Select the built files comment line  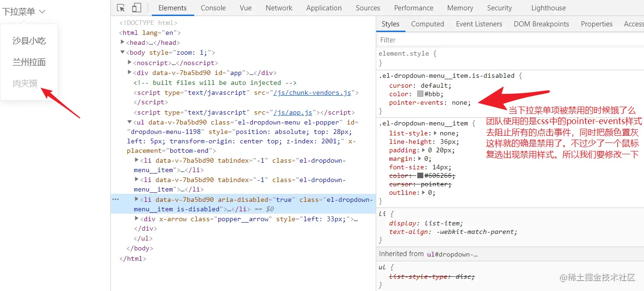[215, 83]
